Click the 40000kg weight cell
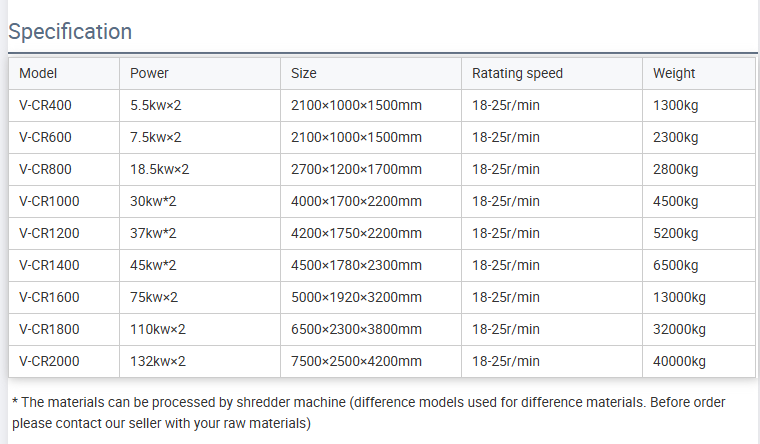Screen dimensions: 760x444 click(x=679, y=361)
